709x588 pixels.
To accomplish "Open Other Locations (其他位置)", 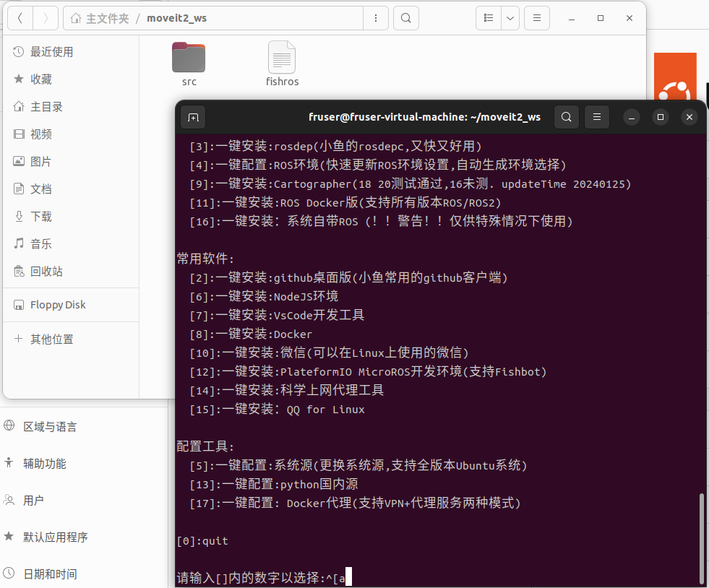I will point(71,339).
